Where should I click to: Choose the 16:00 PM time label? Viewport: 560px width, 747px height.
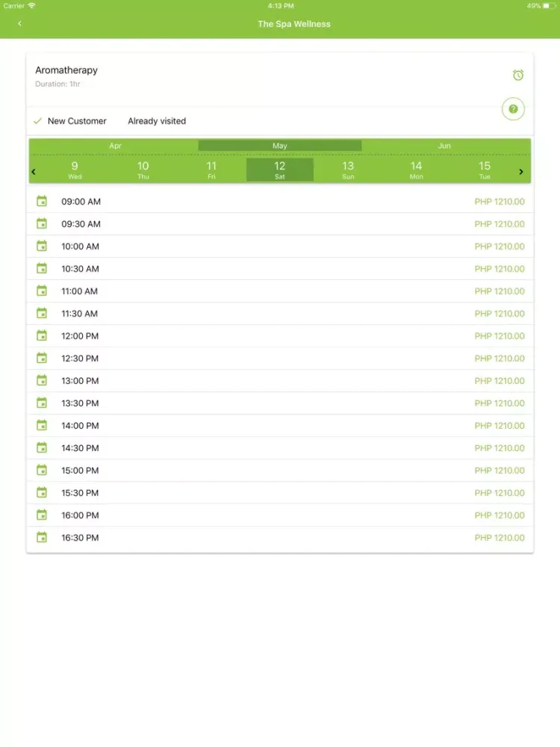80,515
